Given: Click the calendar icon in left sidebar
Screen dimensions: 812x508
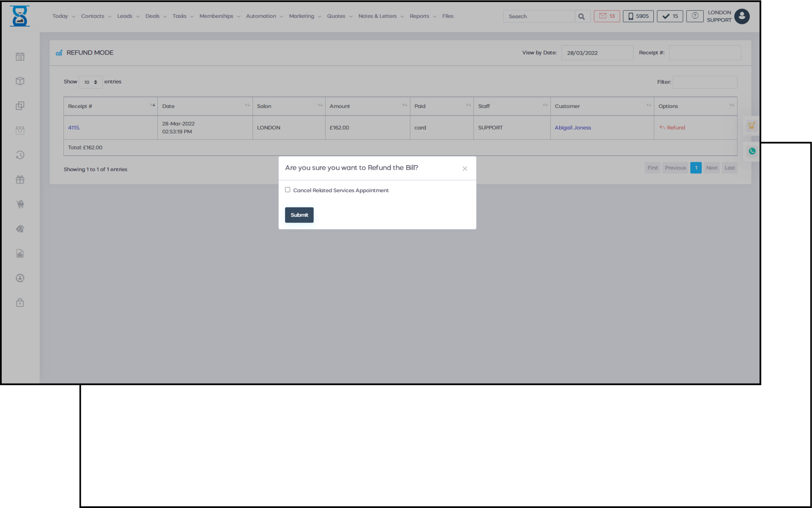Looking at the screenshot, I should [20, 57].
